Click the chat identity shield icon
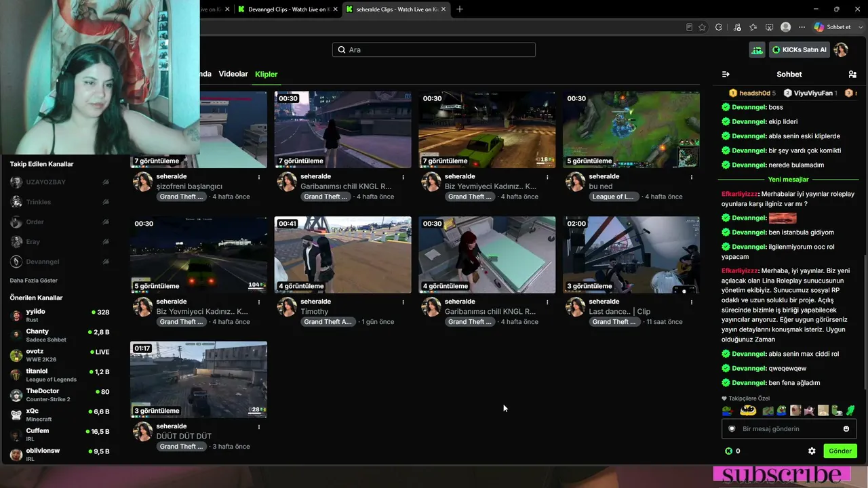868x488 pixels. coord(732,428)
